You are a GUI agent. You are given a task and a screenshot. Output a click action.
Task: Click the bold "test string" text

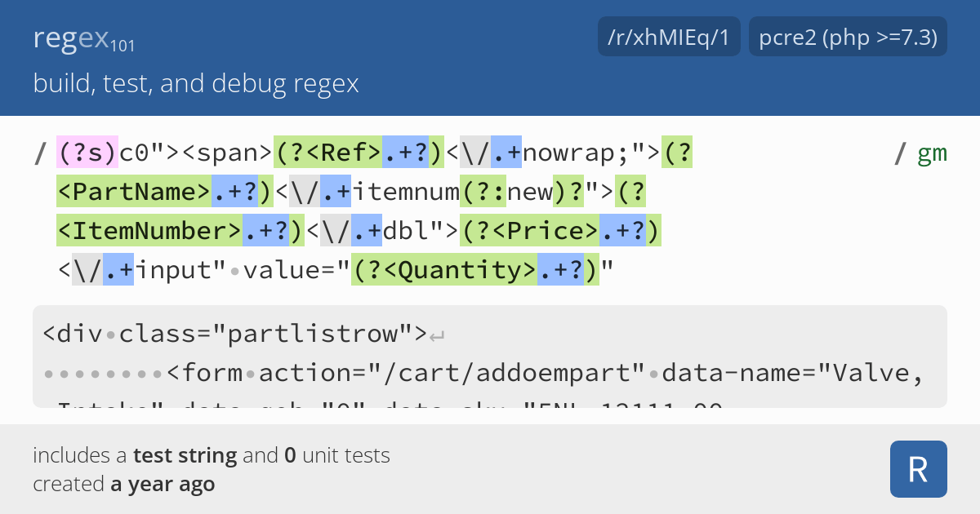click(185, 455)
